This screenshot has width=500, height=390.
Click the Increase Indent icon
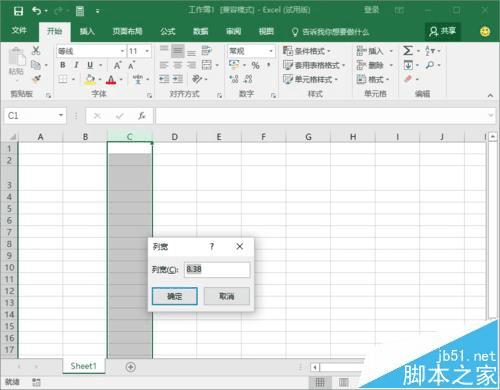pyautogui.click(x=178, y=79)
